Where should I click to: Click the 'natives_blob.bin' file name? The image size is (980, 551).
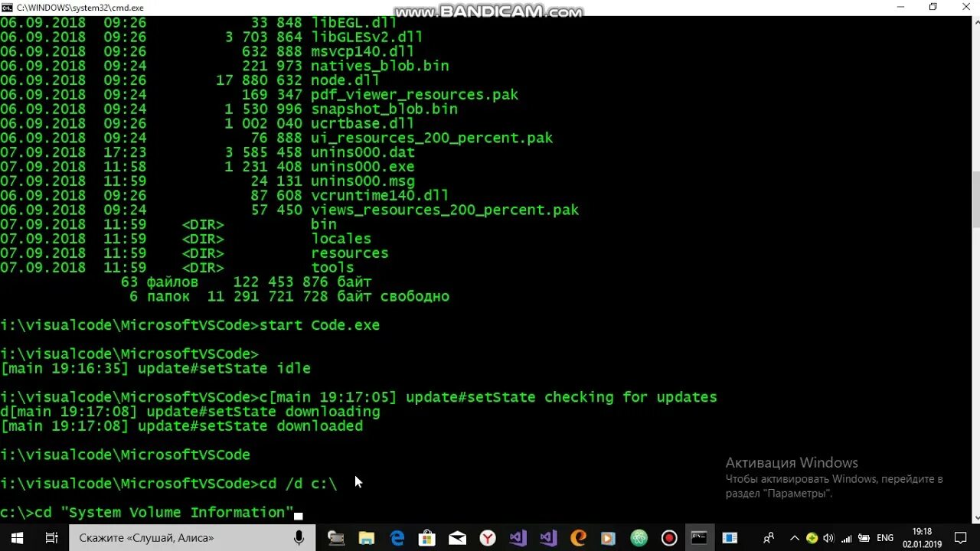click(x=380, y=66)
